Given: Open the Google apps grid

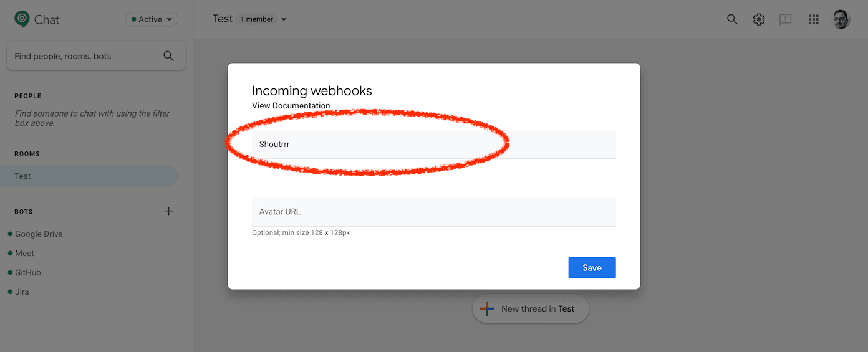Looking at the screenshot, I should click(813, 19).
